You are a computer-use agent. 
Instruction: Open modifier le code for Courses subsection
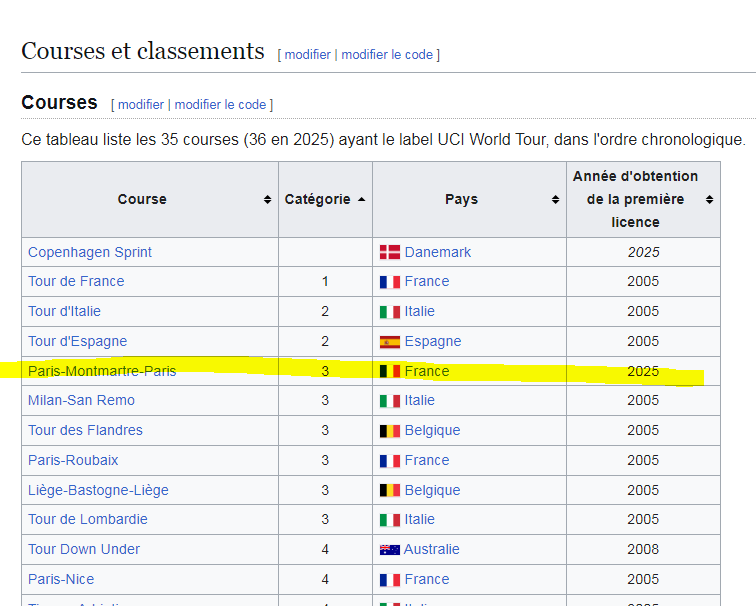click(220, 105)
